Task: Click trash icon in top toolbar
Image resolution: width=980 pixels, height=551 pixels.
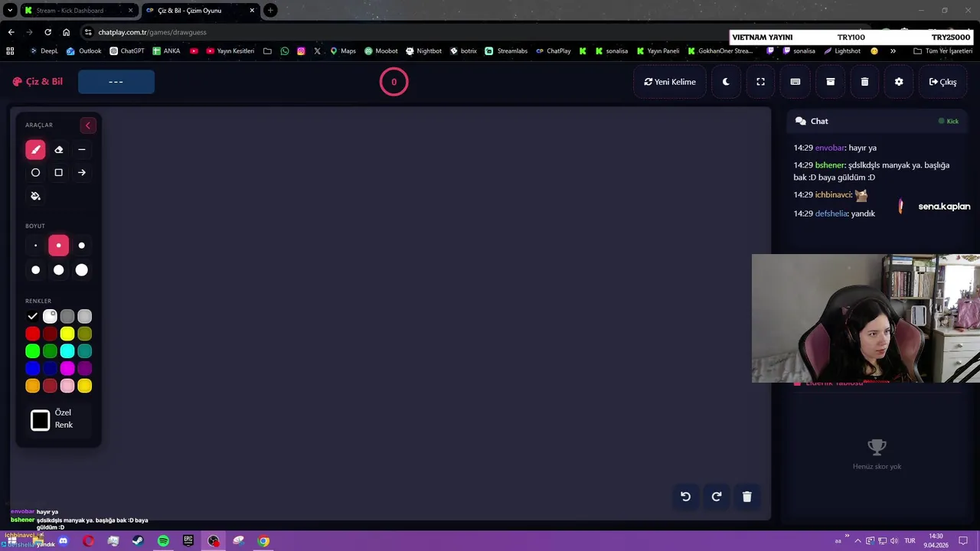Action: click(x=864, y=82)
